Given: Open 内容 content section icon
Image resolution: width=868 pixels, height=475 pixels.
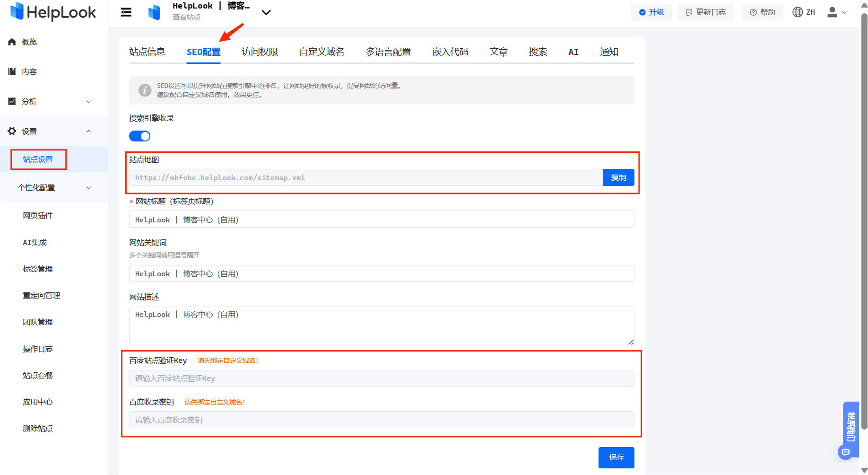Looking at the screenshot, I should tap(12, 72).
